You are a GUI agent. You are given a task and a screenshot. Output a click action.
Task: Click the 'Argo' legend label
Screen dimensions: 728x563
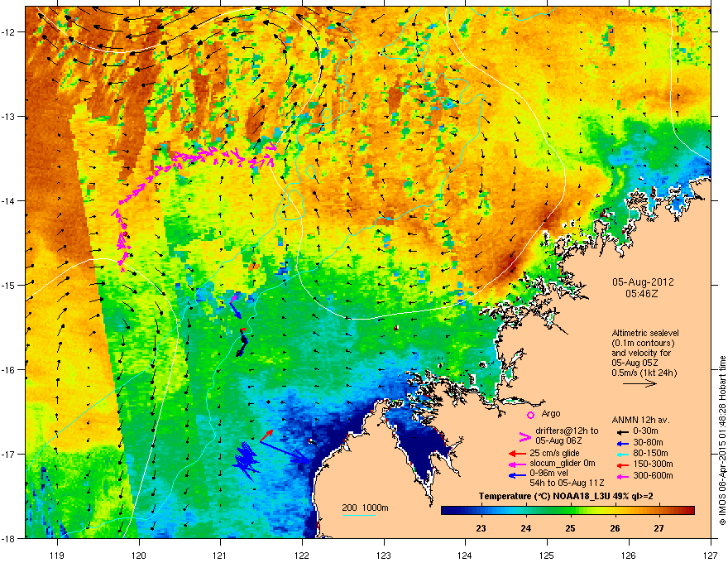tap(551, 413)
